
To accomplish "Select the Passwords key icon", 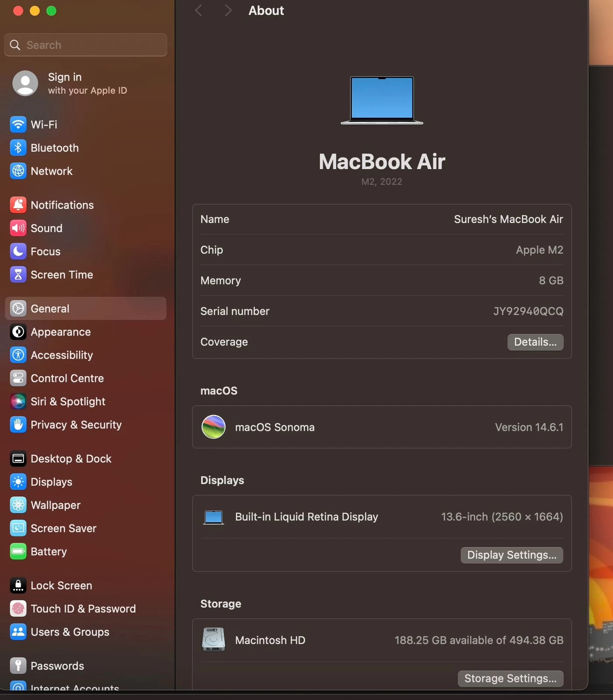I will (x=18, y=666).
